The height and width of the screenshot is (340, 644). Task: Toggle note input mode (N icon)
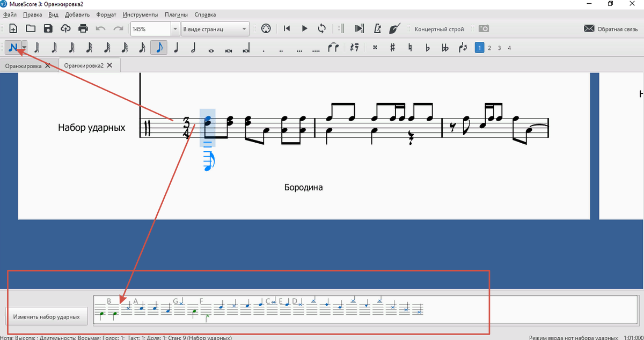tap(13, 48)
